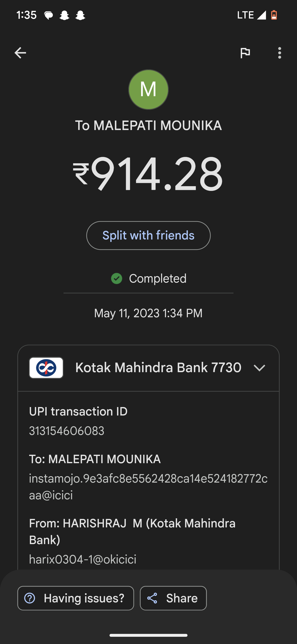Open the three-dot overflow menu
The width and height of the screenshot is (297, 644).
(279, 53)
